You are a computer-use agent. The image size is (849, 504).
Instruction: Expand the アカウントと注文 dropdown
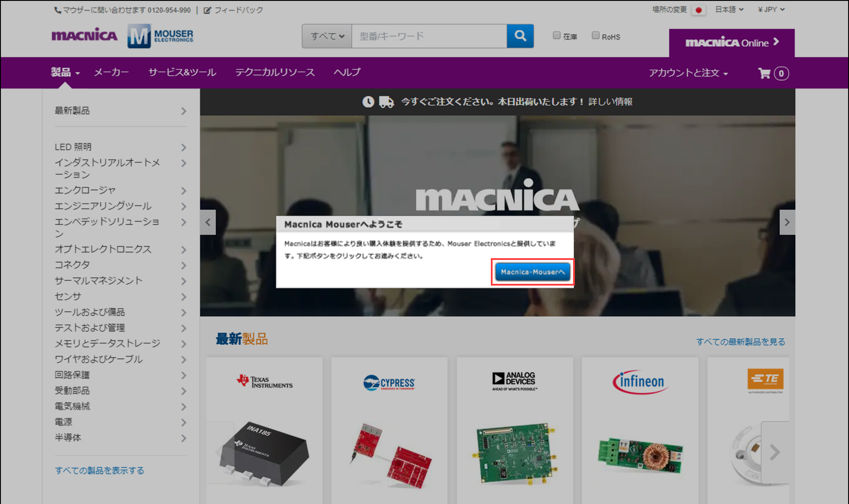(x=688, y=73)
